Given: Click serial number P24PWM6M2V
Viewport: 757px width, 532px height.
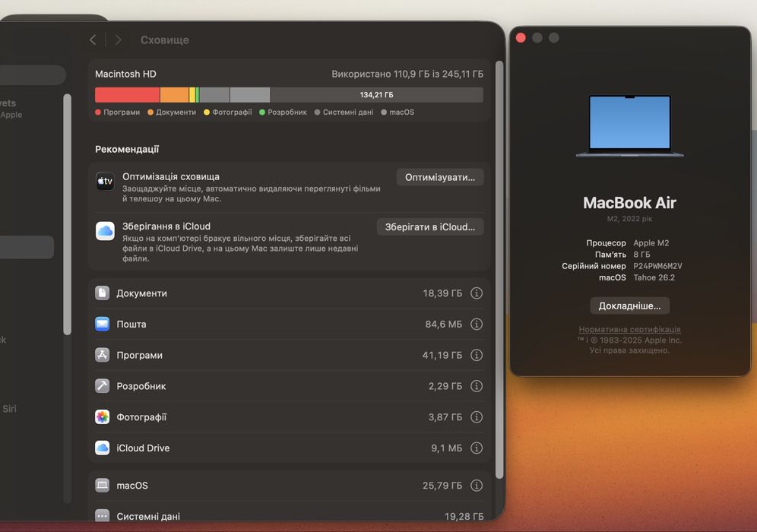Looking at the screenshot, I should [x=657, y=266].
